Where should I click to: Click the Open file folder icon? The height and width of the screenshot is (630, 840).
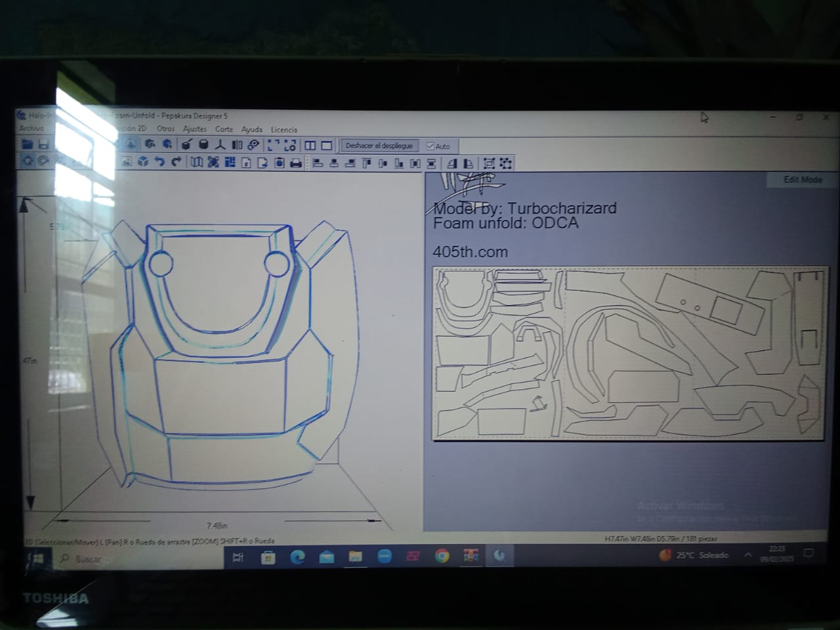(x=28, y=144)
